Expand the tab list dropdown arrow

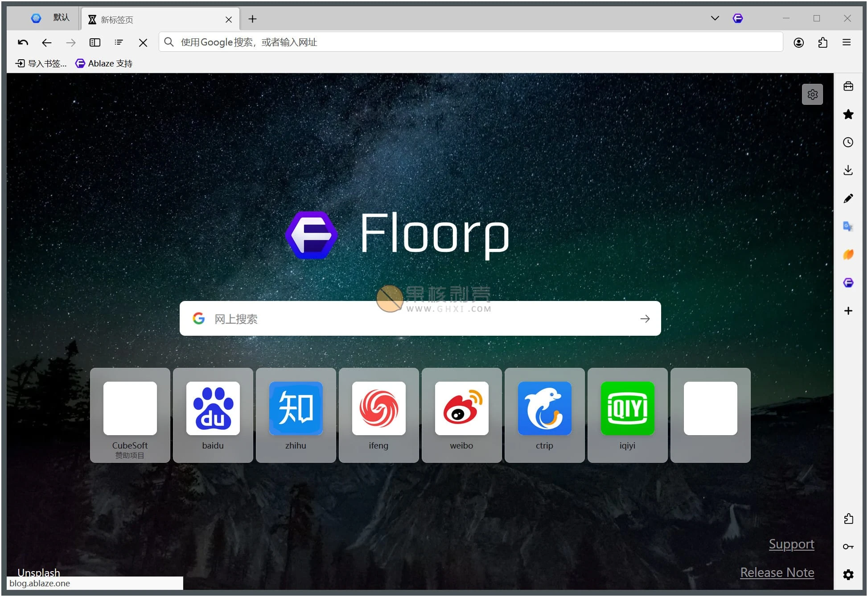pos(714,18)
